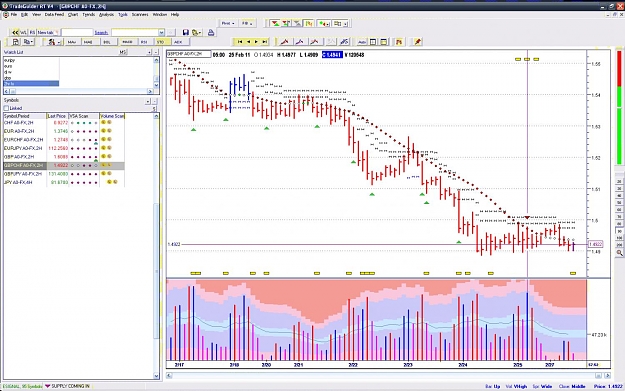Open the Scanners menu

click(140, 14)
